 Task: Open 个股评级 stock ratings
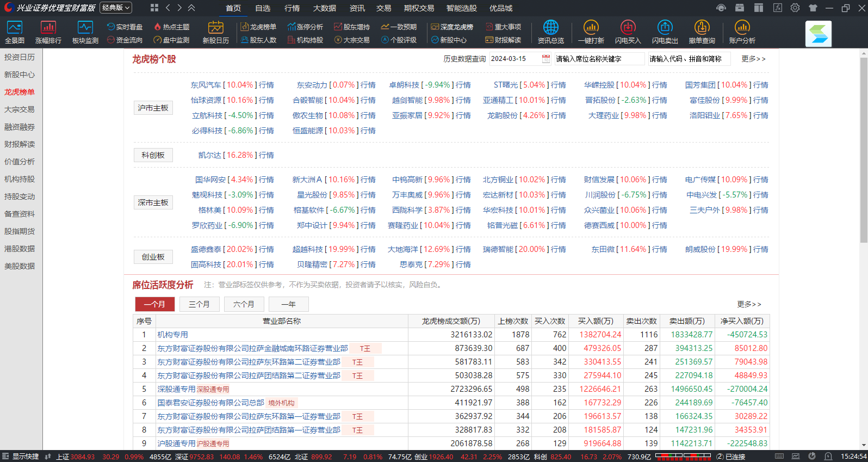pyautogui.click(x=399, y=40)
